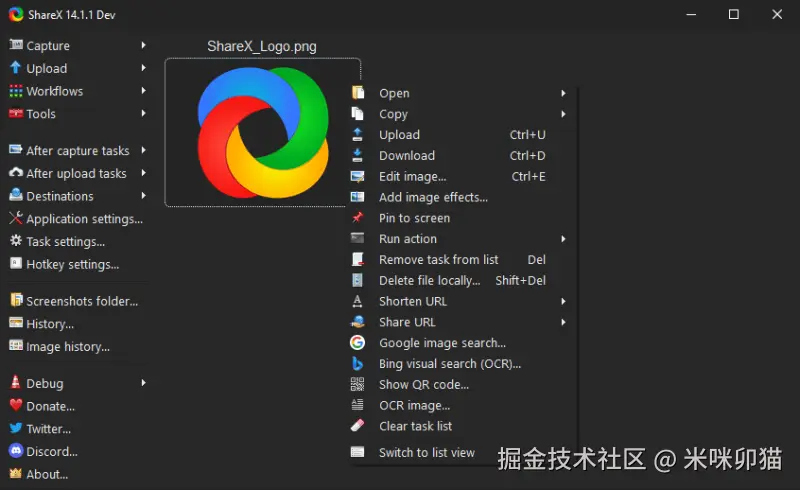Click the Bing logo icon in the context menu
This screenshot has width=800, height=490.
[358, 363]
